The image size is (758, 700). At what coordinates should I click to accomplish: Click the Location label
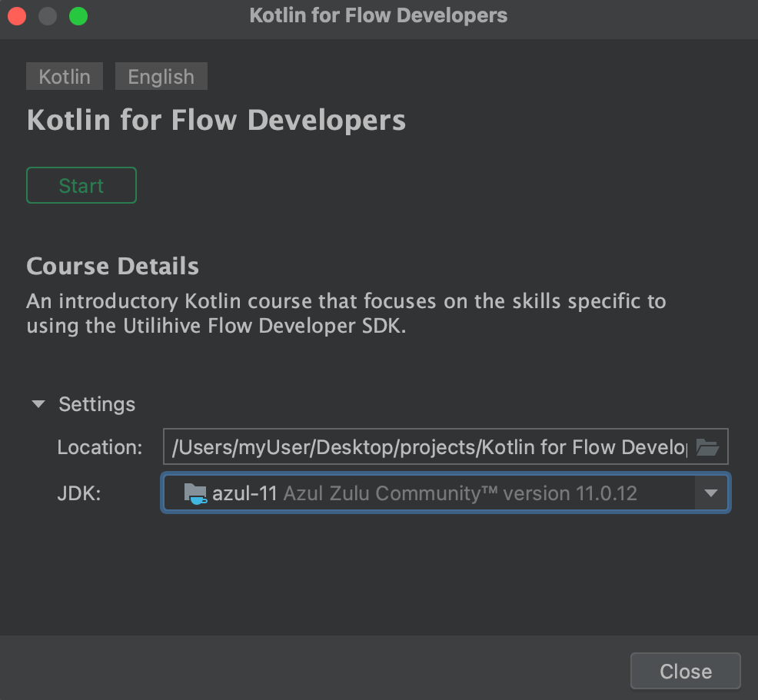(x=99, y=446)
